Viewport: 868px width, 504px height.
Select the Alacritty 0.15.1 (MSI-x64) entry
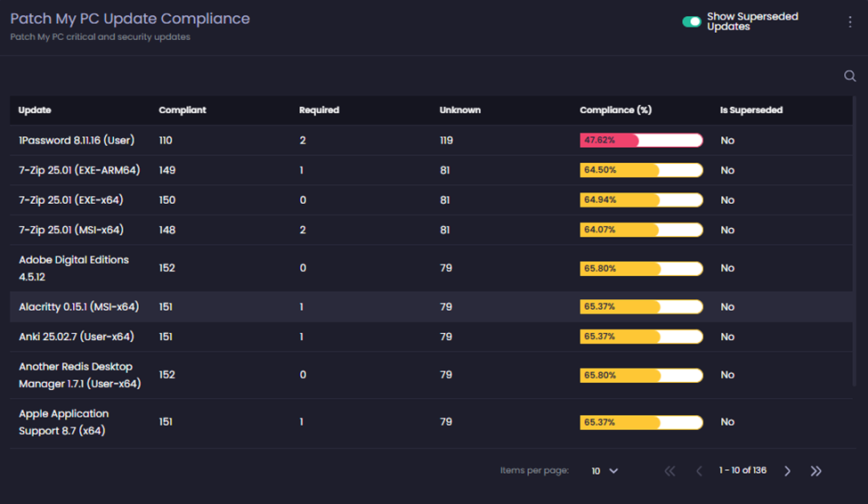click(x=78, y=307)
